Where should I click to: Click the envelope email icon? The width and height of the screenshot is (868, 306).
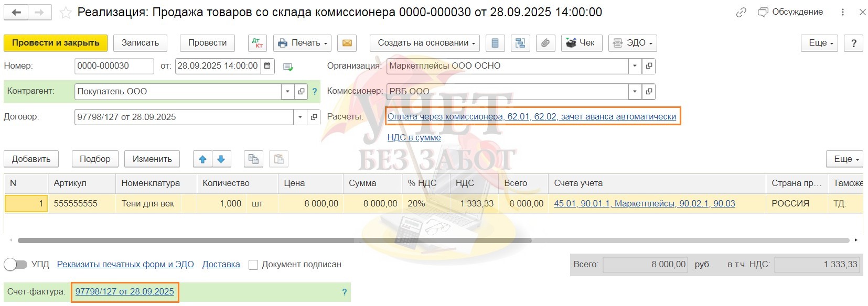click(347, 43)
